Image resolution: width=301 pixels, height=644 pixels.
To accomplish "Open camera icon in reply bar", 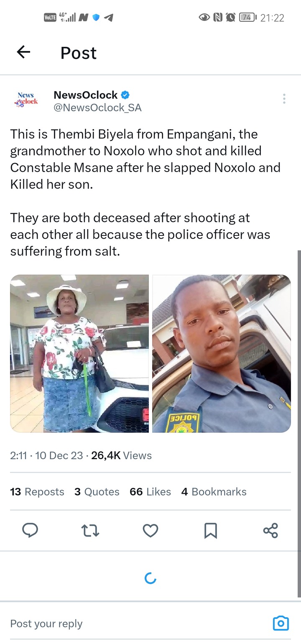I will 281,623.
